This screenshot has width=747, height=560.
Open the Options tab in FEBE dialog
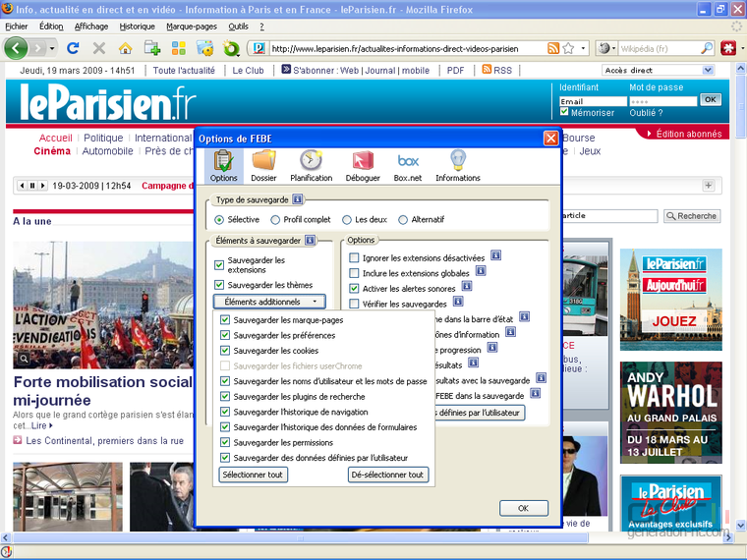point(223,166)
